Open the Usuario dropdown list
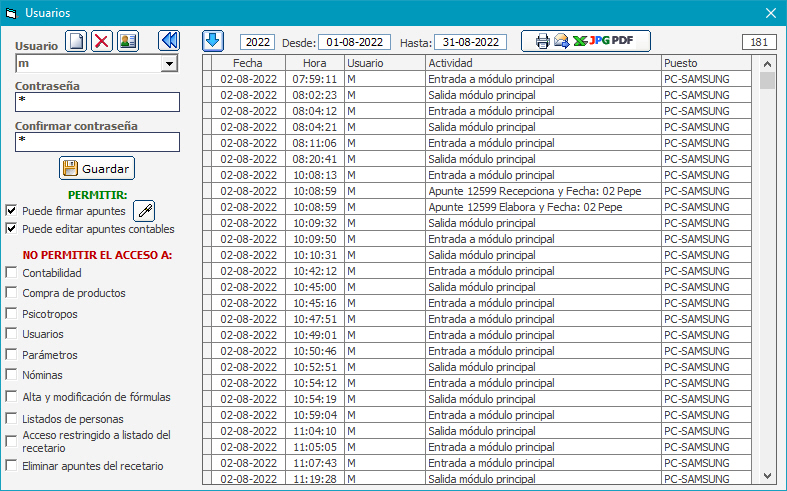Viewport: 787px width, 491px height. click(x=169, y=64)
